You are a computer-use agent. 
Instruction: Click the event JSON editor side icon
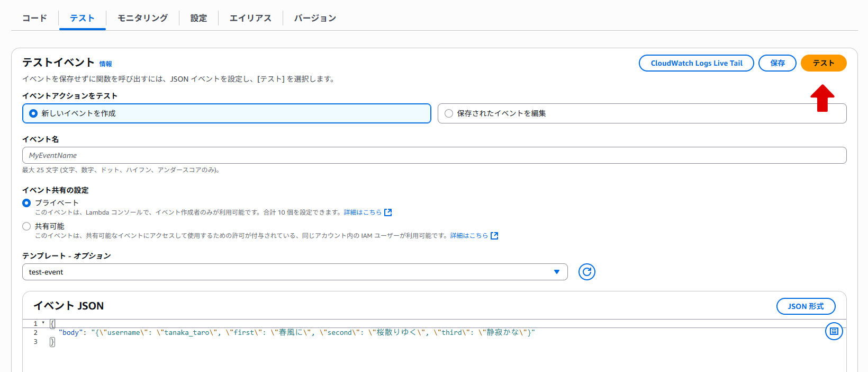834,331
